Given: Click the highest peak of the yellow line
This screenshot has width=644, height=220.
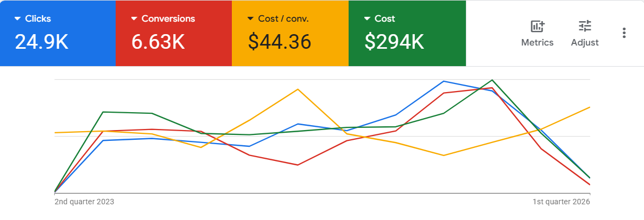Looking at the screenshot, I should point(298,89).
